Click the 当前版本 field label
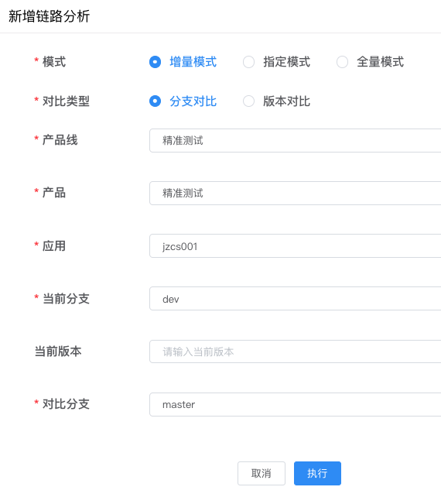Viewport: 441px width, 504px height. tap(58, 351)
